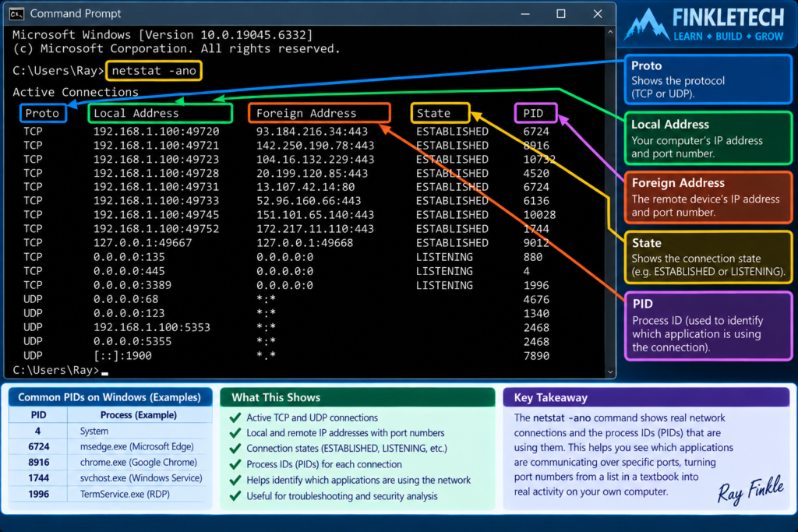Screen dimensions: 798x532
Task: Click the Proto column header
Action: pos(43,113)
